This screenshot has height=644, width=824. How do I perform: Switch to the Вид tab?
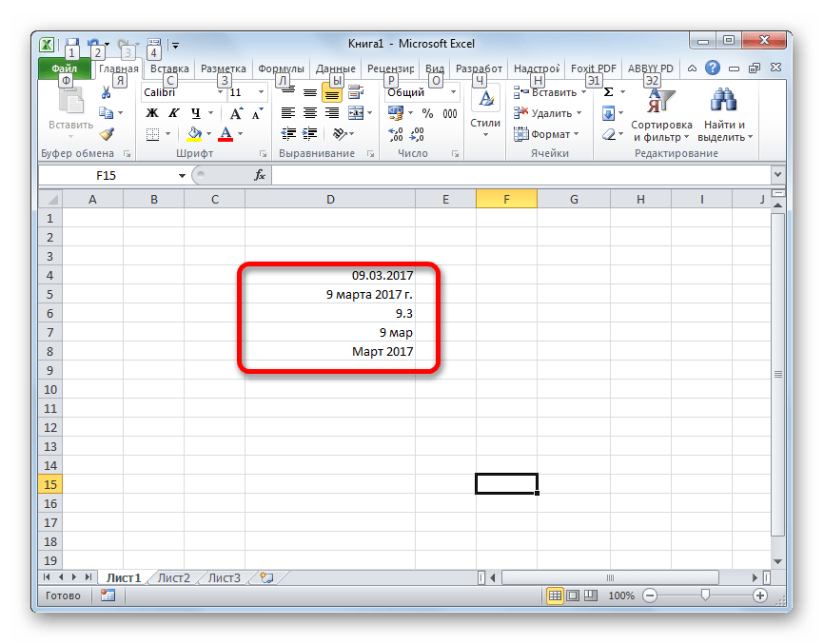tap(435, 68)
